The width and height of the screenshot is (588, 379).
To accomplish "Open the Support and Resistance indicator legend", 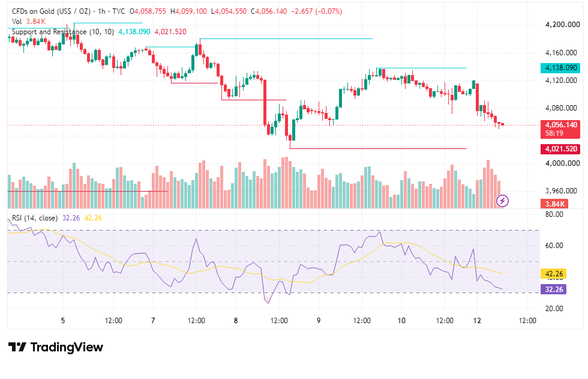I will click(62, 32).
